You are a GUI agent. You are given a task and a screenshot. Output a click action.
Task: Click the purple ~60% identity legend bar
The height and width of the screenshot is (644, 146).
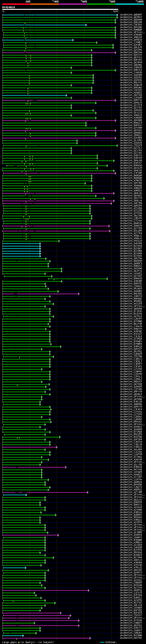(73, 4)
